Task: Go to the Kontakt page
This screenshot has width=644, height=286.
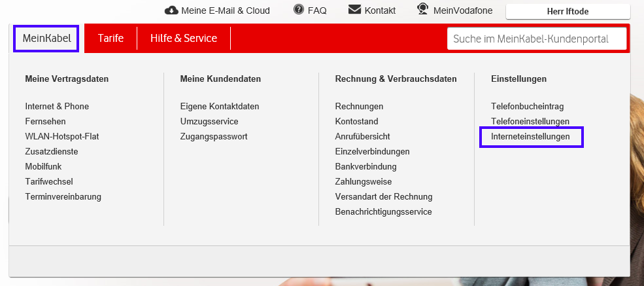Action: pyautogui.click(x=380, y=10)
